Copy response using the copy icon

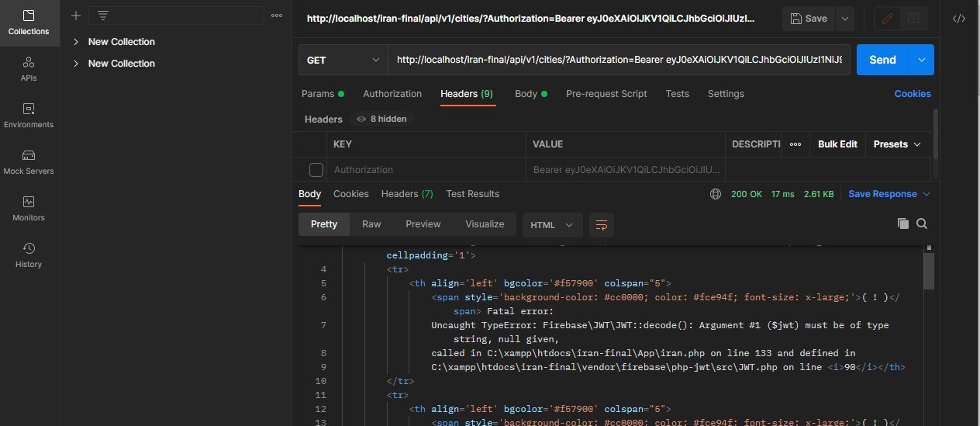tap(902, 223)
